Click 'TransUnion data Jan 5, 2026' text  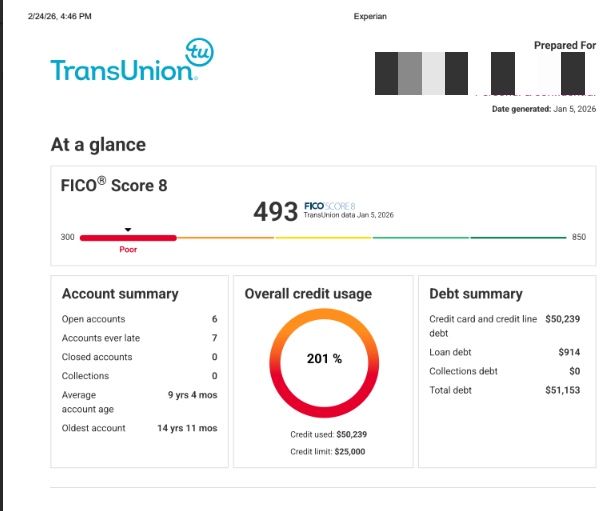pyautogui.click(x=349, y=215)
